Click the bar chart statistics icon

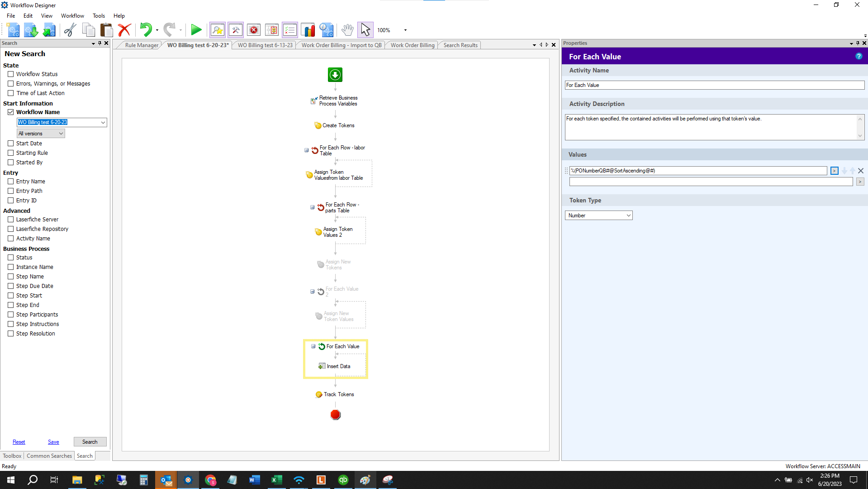[x=308, y=30]
